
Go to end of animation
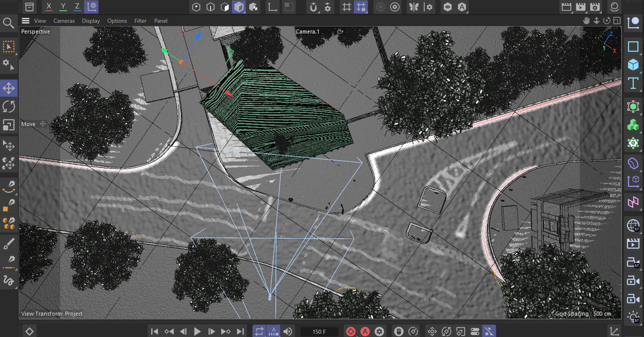click(x=240, y=331)
